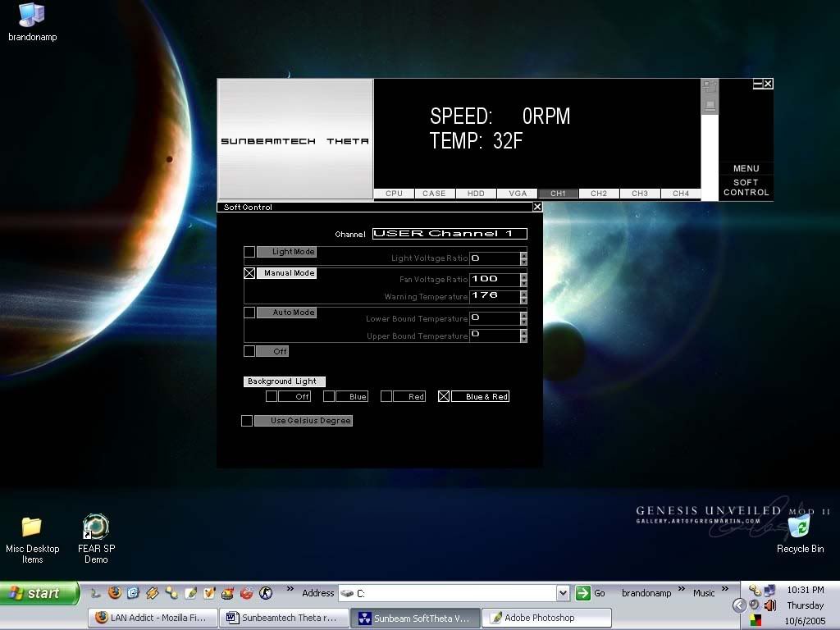
Task: Open the USER Channel 1 dropdown
Action: pyautogui.click(x=450, y=234)
